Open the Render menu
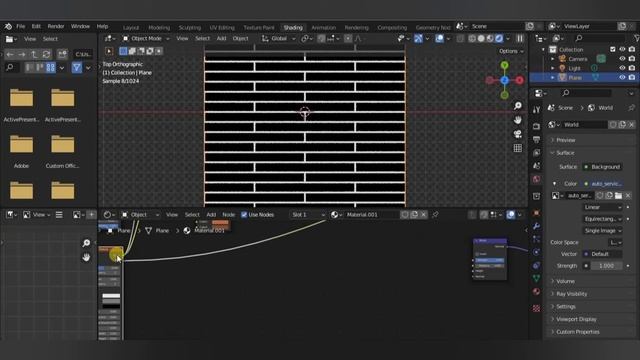 pos(56,27)
